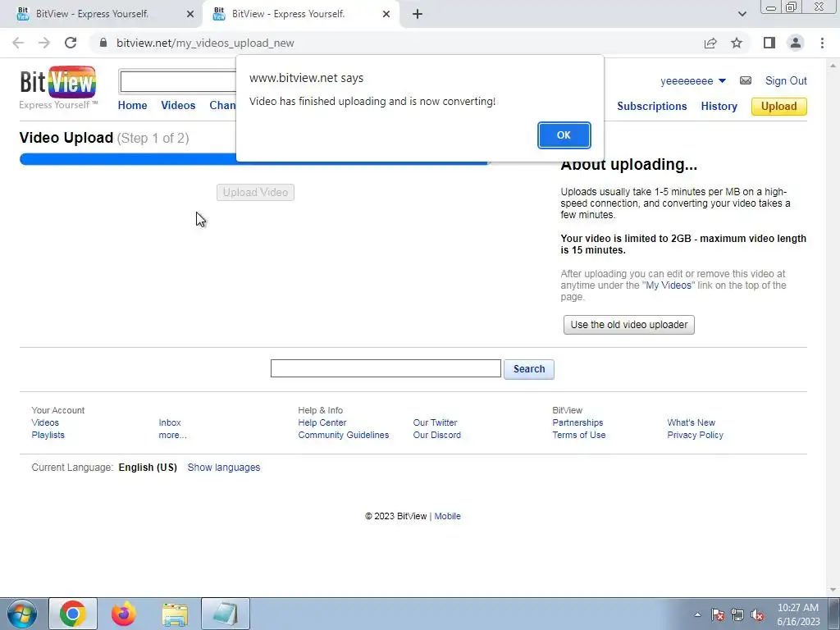Click the address bar URL

205,43
